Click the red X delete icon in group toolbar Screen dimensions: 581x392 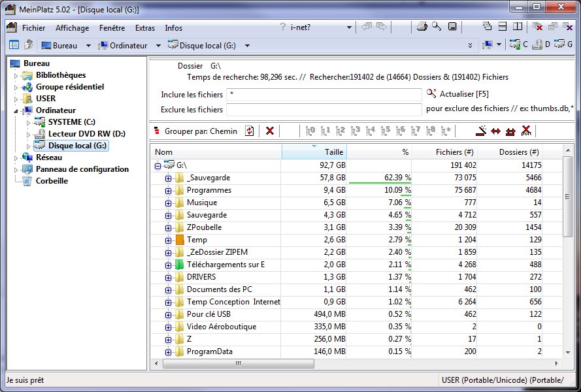pyautogui.click(x=270, y=131)
